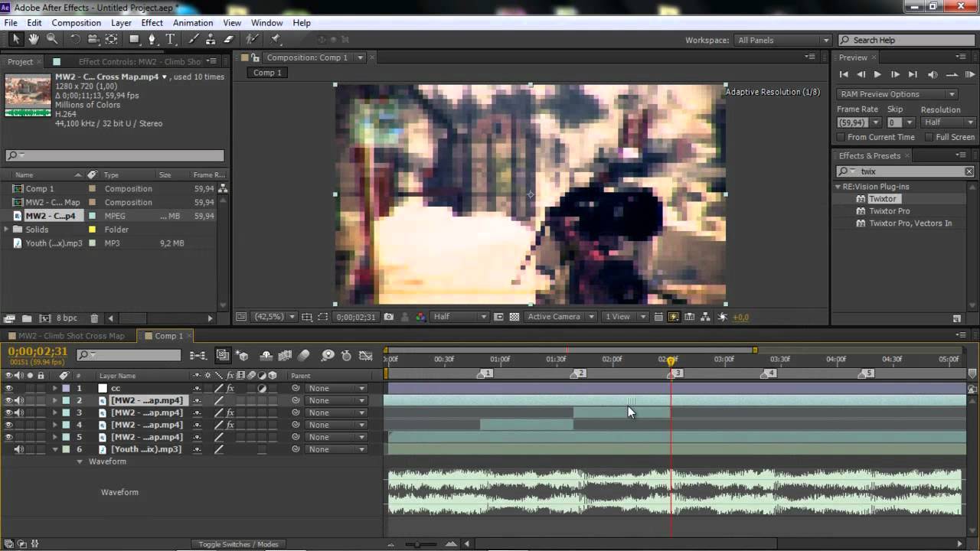The image size is (980, 551).
Task: Expand layer 1 cc properties
Action: coord(54,388)
